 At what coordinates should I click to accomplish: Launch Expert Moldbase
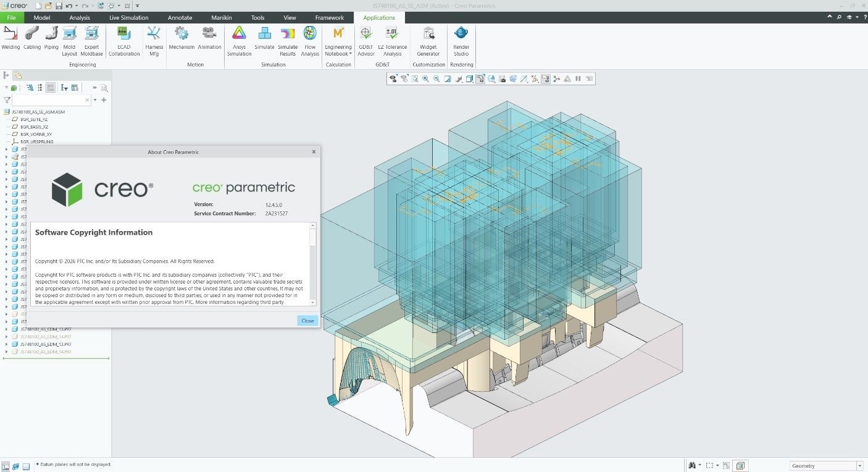pos(91,41)
